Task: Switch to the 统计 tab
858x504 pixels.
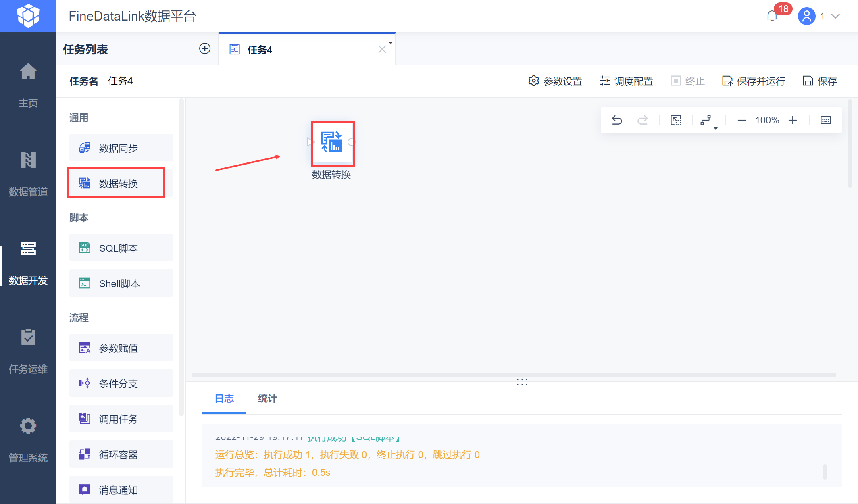Action: coord(267,398)
